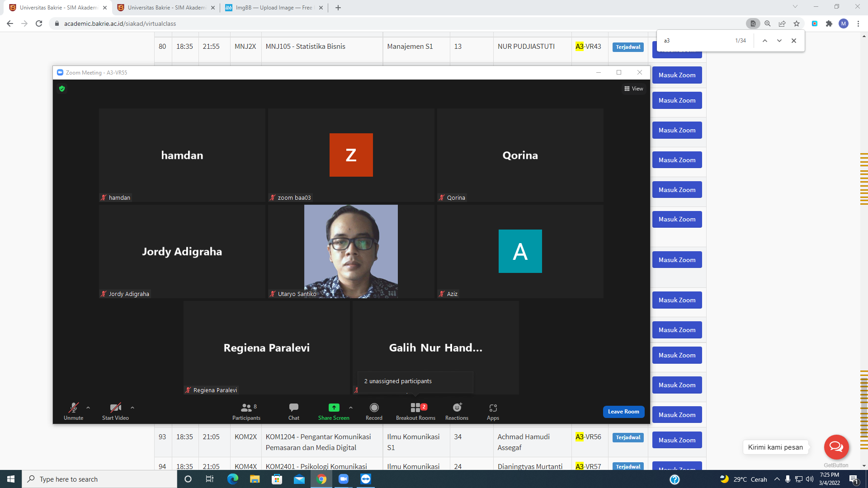Open Chrome three-dot menu
The height and width of the screenshot is (488, 868).
pos(858,23)
